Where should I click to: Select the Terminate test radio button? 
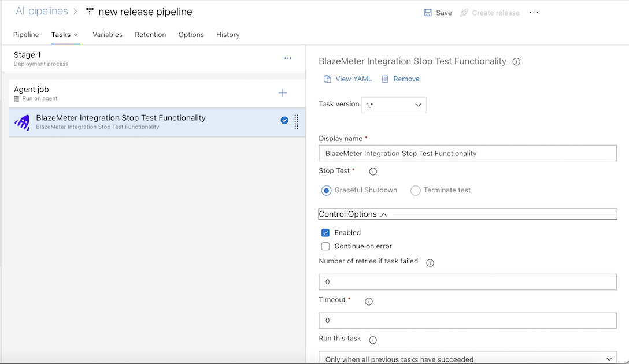coord(415,190)
